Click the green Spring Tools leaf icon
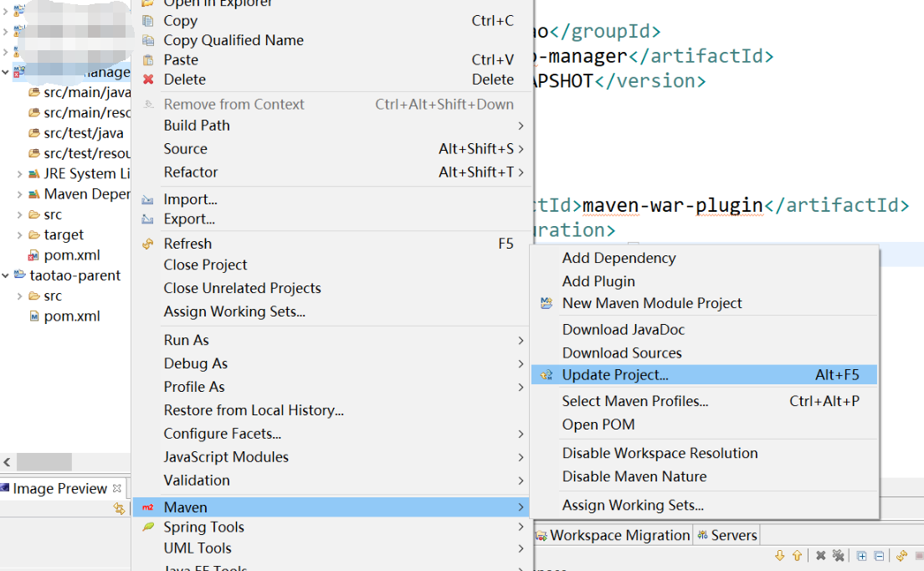The image size is (924, 571). click(148, 527)
